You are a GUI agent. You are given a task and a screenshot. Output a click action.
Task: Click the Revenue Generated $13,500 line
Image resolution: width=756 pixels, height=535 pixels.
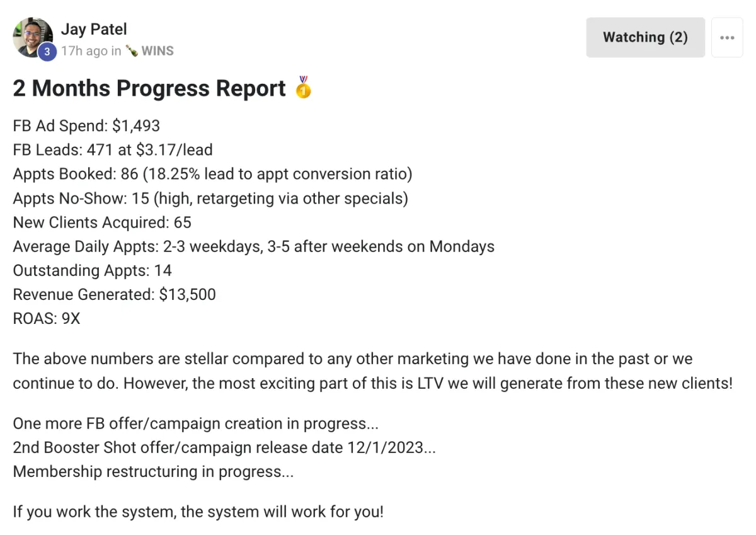coord(114,294)
